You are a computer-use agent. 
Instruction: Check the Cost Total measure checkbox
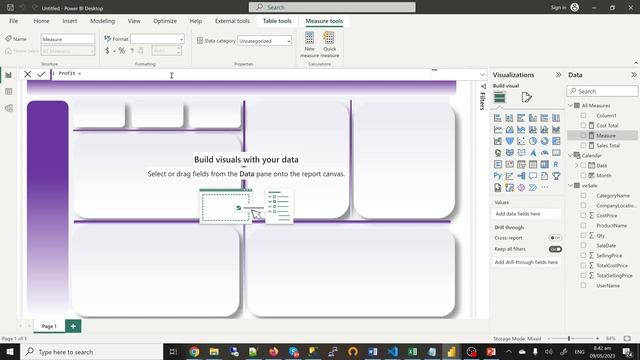pyautogui.click(x=583, y=125)
